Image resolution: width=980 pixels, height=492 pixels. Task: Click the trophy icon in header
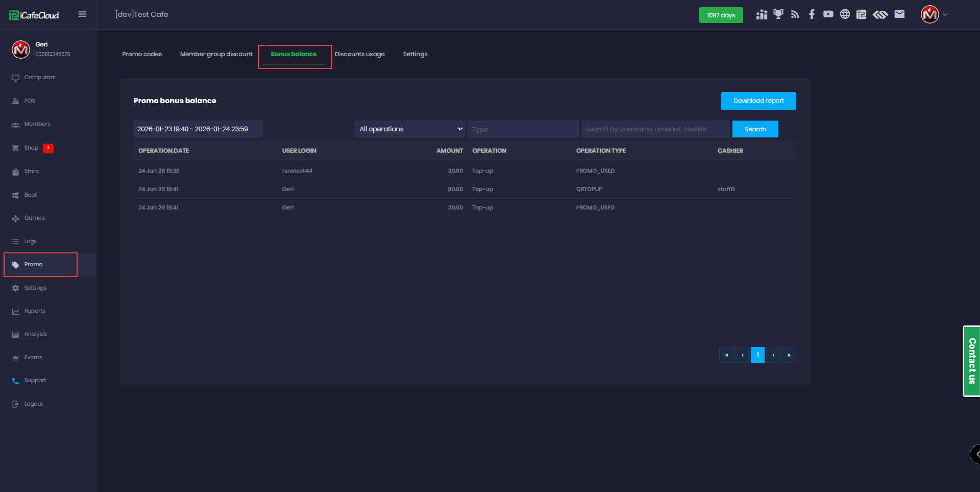tap(778, 14)
